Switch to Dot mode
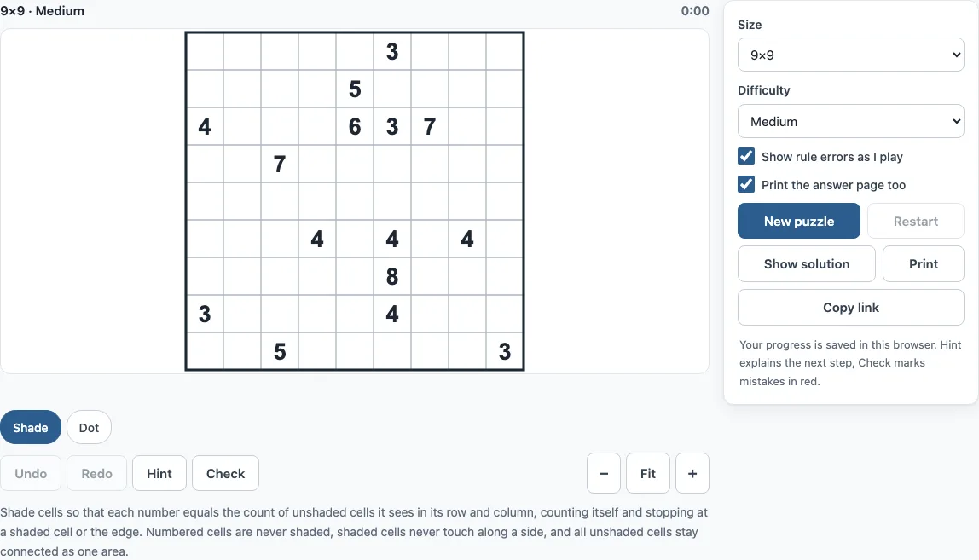 coord(89,427)
